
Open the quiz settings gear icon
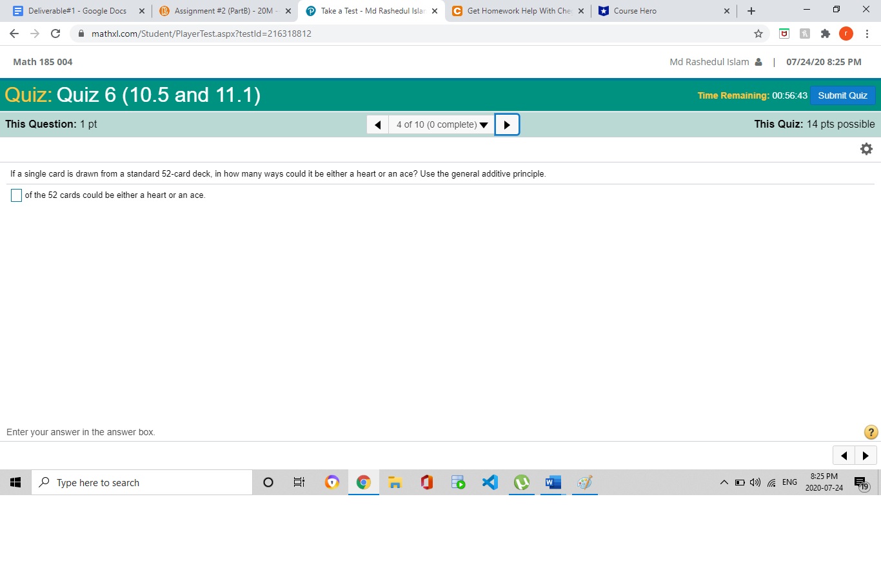coord(866,148)
